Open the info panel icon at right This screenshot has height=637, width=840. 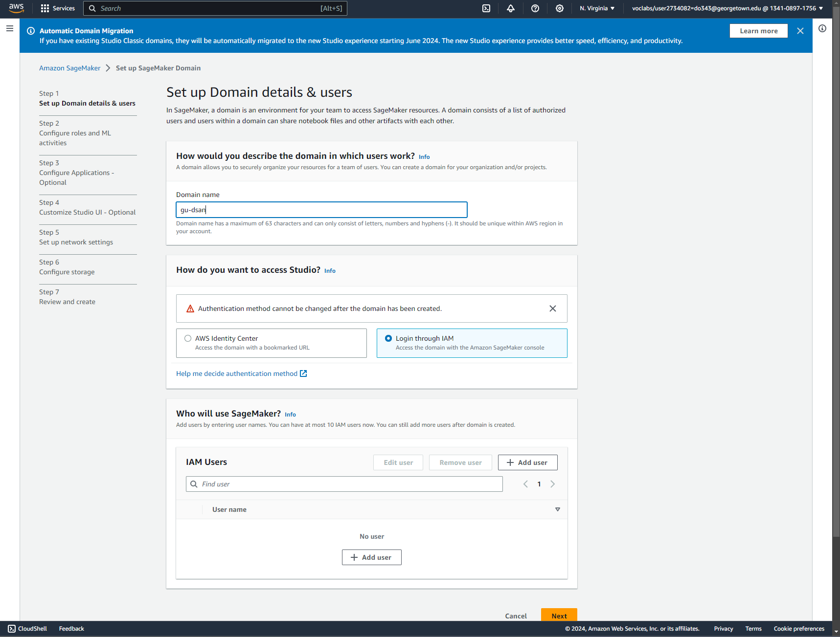822,28
